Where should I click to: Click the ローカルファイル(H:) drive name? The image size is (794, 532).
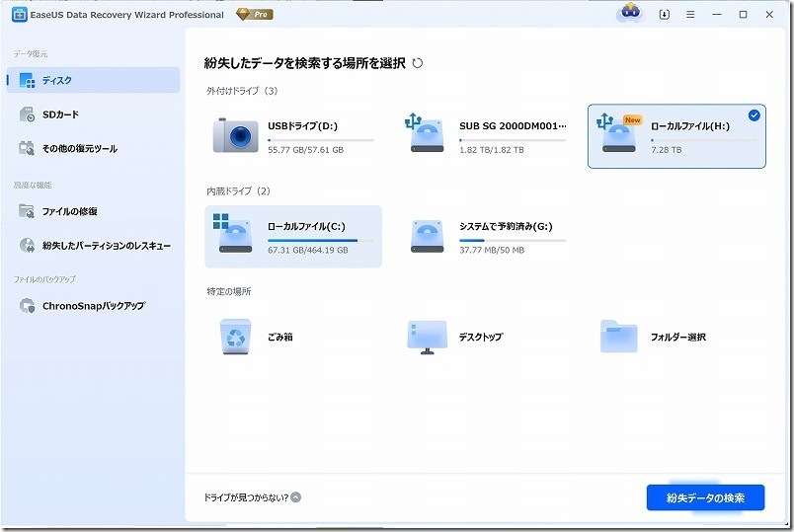point(690,126)
